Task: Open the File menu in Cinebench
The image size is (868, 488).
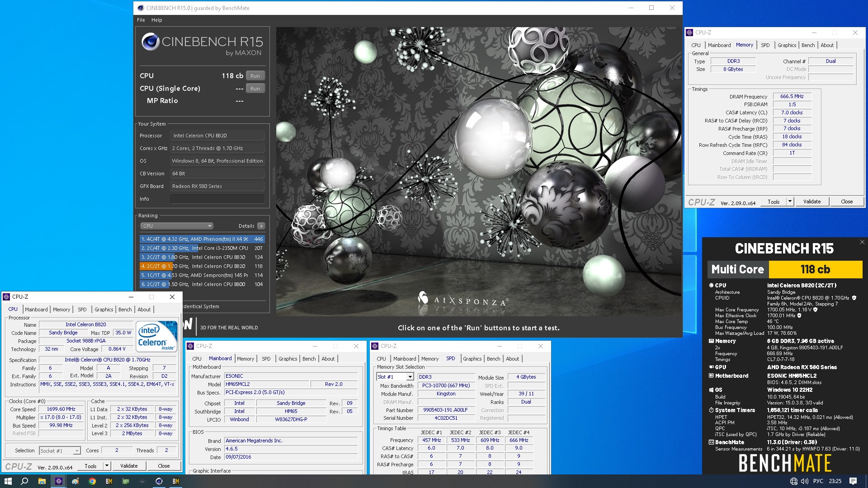Action: [141, 20]
